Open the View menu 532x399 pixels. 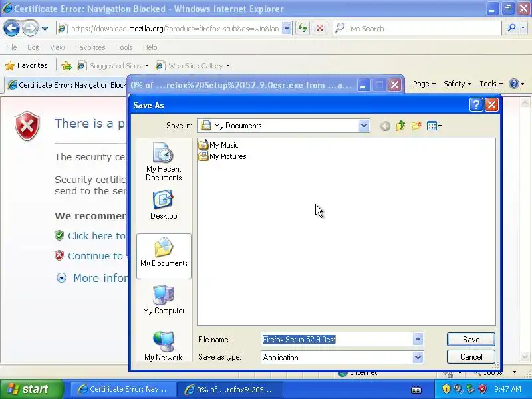click(57, 47)
